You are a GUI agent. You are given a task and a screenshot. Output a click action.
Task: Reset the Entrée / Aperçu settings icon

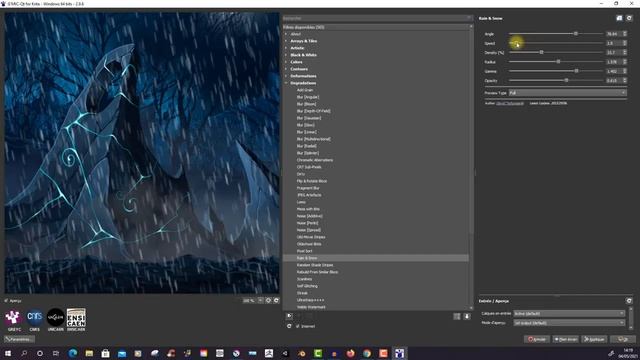[629, 301]
